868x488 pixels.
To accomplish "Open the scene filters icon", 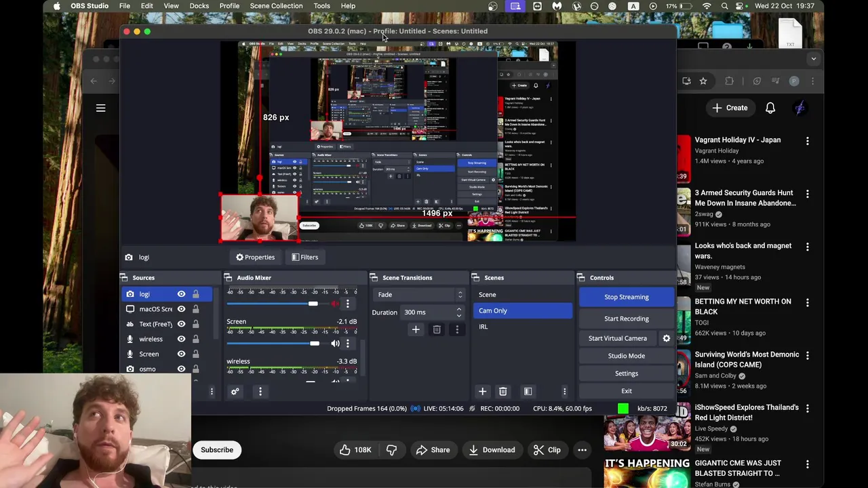I will (x=528, y=391).
